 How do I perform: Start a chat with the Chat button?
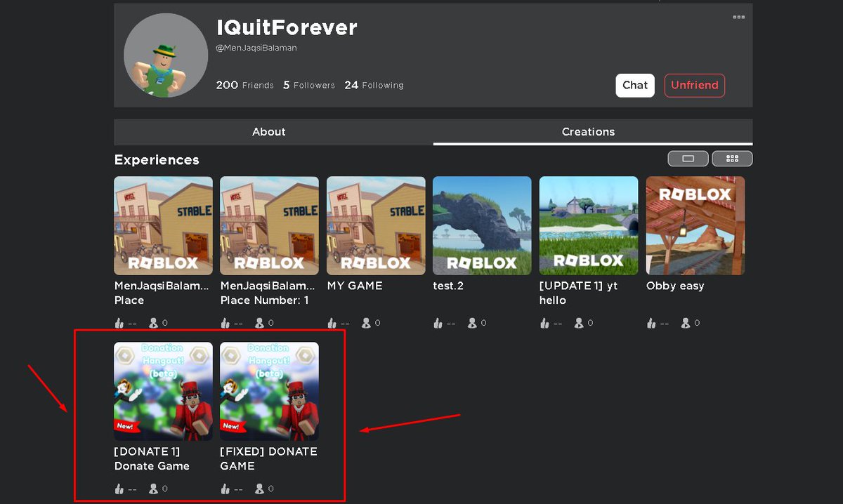pos(635,85)
